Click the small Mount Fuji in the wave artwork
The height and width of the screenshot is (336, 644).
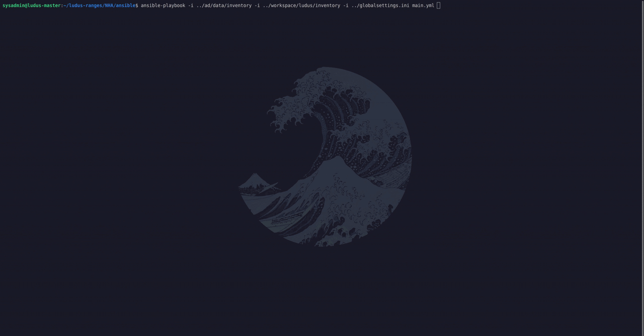click(256, 180)
